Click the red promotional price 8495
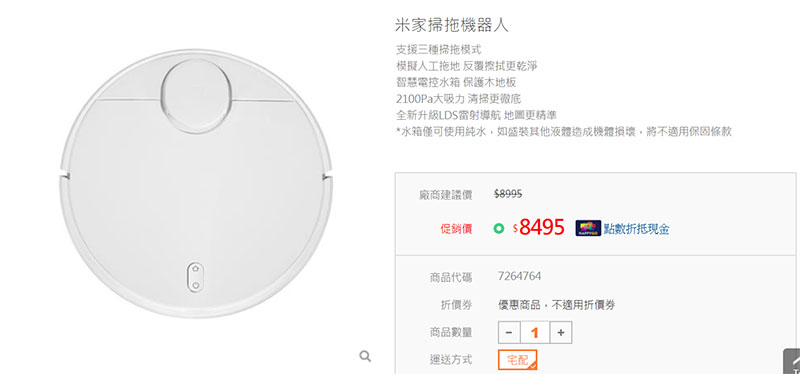 coord(541,228)
